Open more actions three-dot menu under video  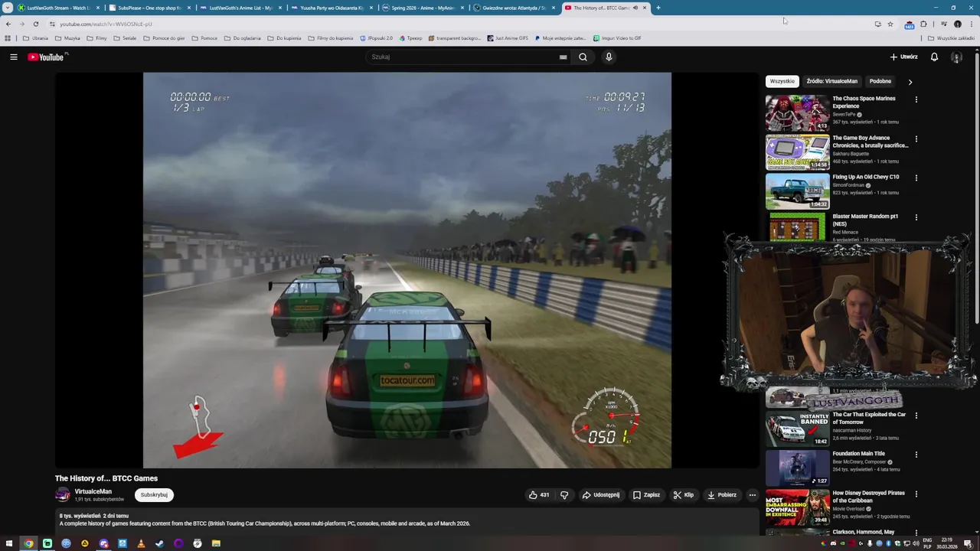(752, 495)
